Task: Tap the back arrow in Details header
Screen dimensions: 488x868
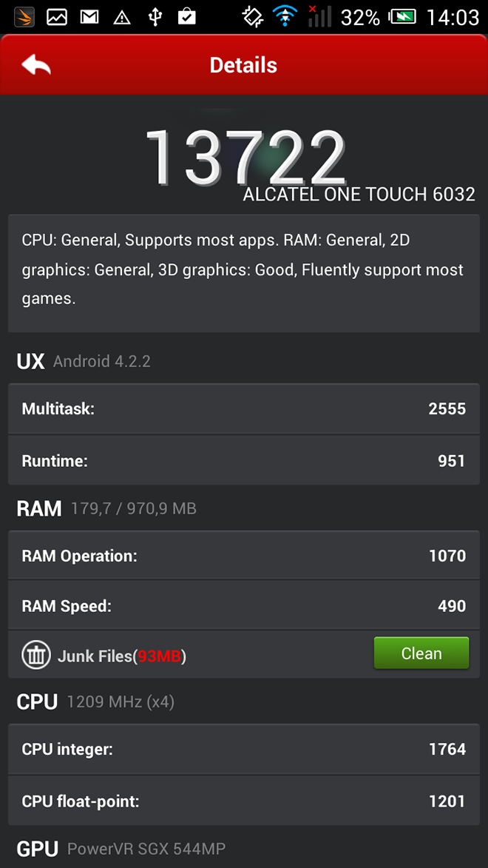Action: click(36, 65)
